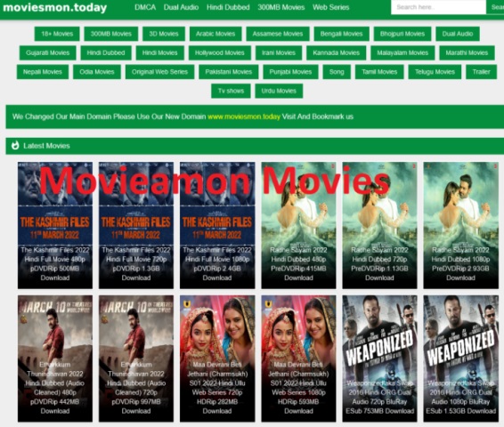
Task: Select the Tv shows category button
Action: (231, 91)
